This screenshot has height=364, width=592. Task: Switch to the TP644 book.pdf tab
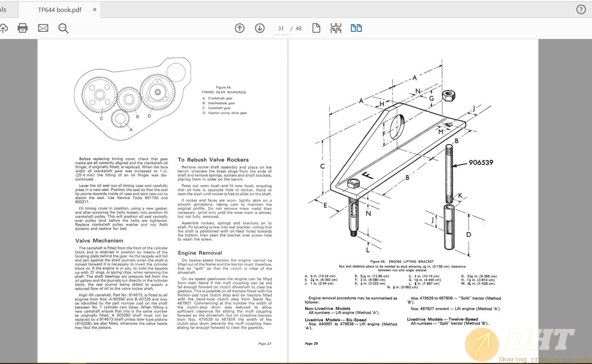60,10
